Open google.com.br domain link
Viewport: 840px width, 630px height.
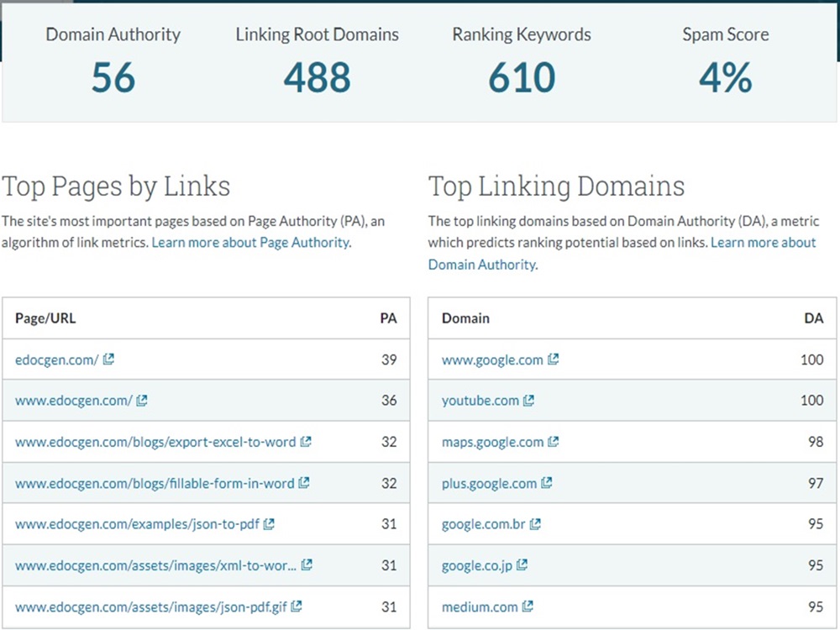[x=483, y=524]
